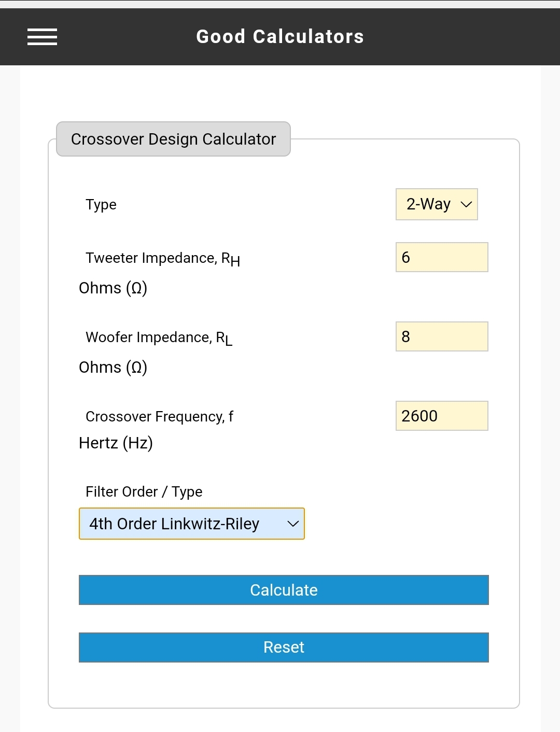Open the hamburger navigation menu
560x732 pixels.
pyautogui.click(x=42, y=37)
